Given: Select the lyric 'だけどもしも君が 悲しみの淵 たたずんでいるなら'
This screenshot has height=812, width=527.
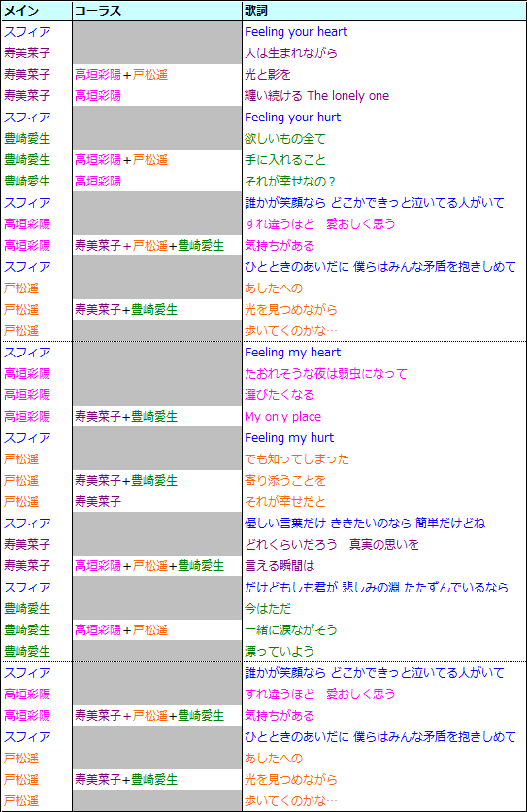Looking at the screenshot, I should click(377, 588).
